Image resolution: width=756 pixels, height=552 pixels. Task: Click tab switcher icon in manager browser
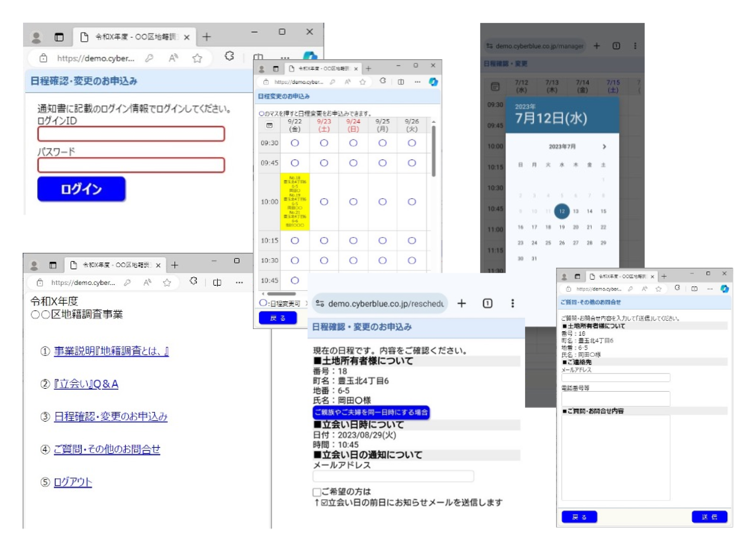tap(616, 46)
